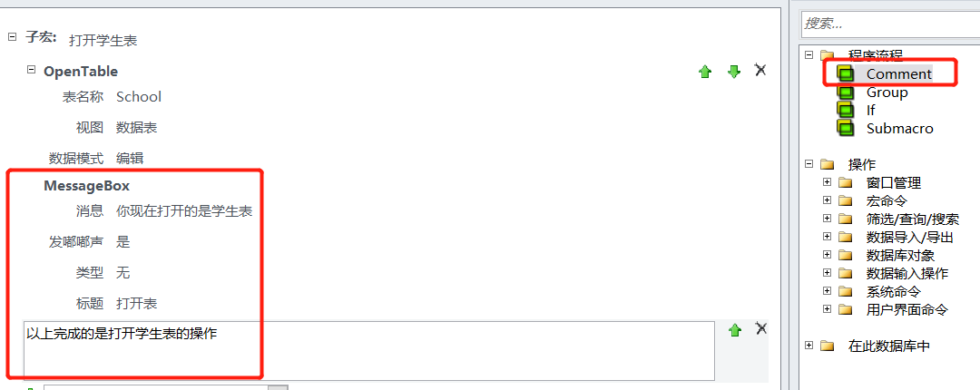980x390 pixels.
Task: Expand the 窗口管理 folder
Action: point(827,182)
